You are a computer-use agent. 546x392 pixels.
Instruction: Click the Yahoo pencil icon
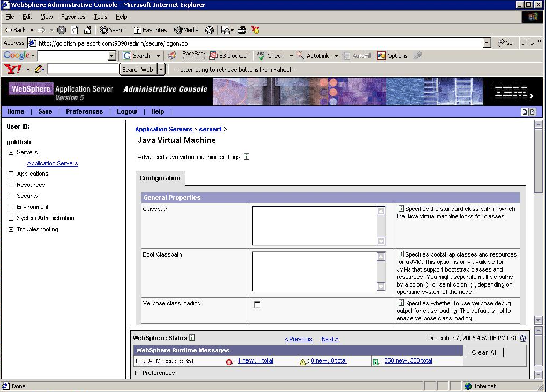(x=38, y=69)
